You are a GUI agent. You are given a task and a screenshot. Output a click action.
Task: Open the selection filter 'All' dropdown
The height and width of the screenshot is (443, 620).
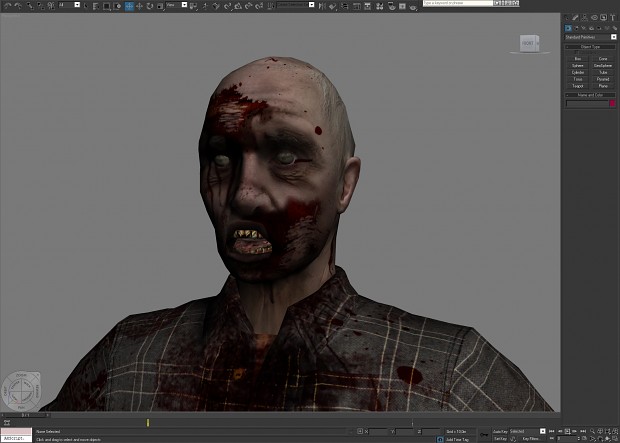tap(69, 5)
